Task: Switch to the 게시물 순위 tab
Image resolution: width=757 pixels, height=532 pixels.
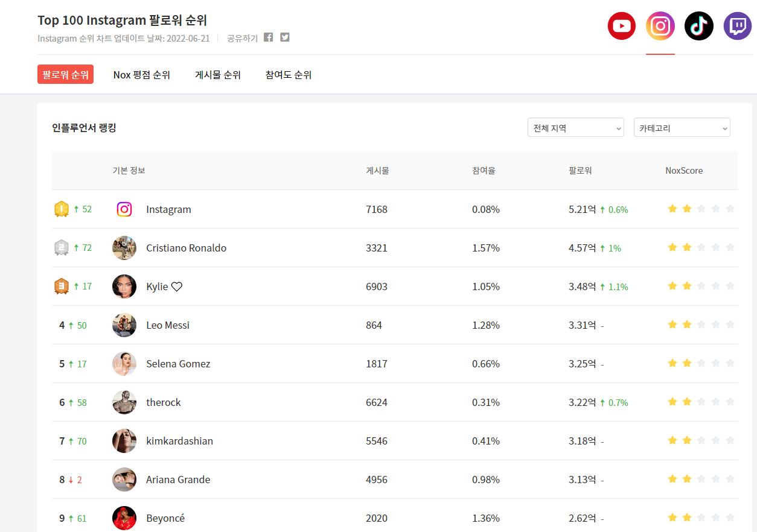Action: 218,75
